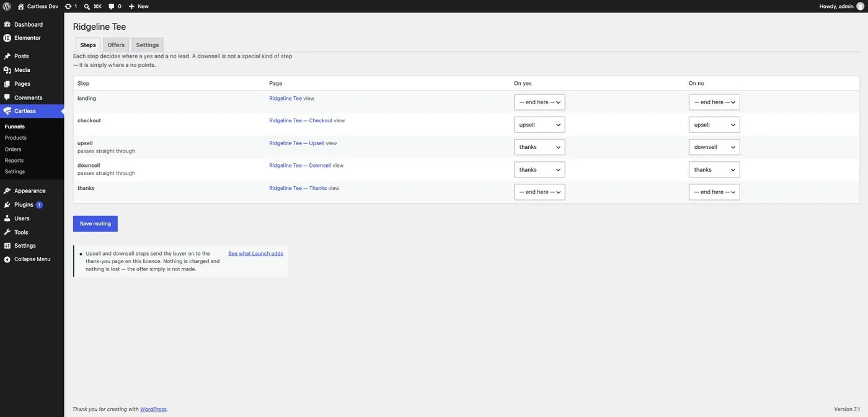
Task: Click view link in thanks row
Action: click(334, 188)
